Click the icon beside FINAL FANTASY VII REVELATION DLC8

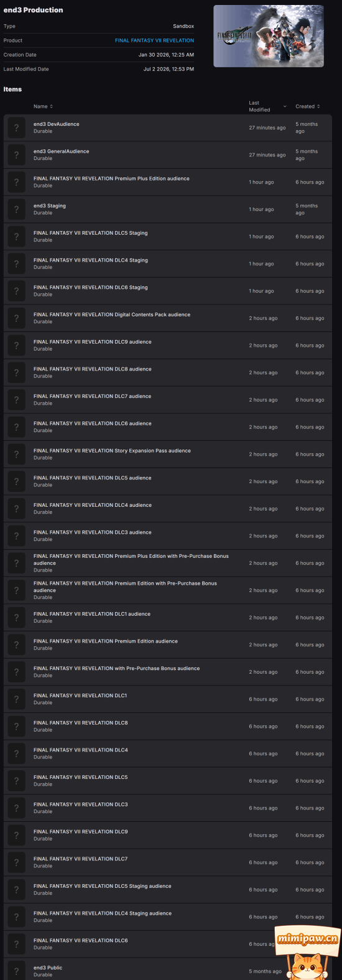pyautogui.click(x=17, y=726)
